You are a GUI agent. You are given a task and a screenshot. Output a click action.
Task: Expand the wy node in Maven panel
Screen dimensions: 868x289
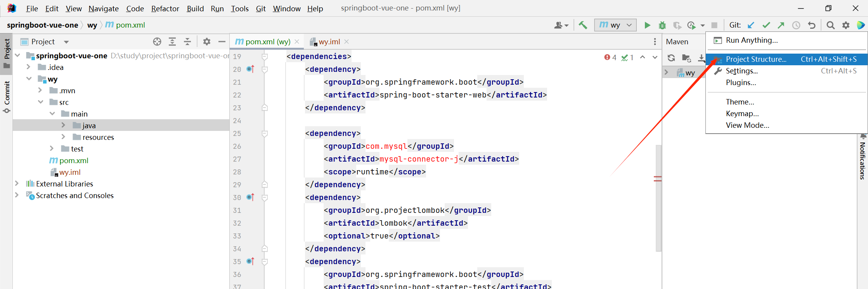coord(667,73)
